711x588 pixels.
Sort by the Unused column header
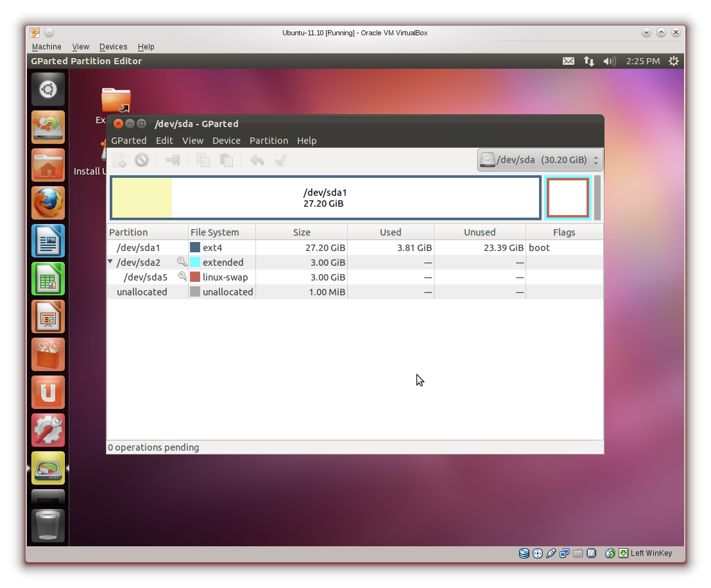pyautogui.click(x=480, y=232)
